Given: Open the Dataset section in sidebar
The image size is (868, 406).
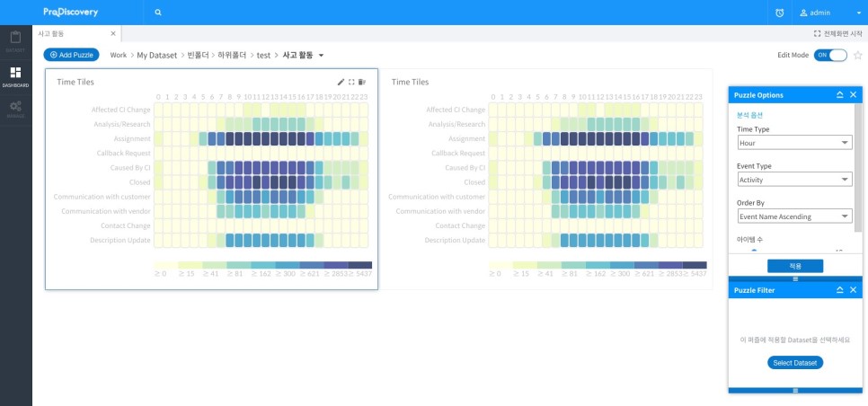Looking at the screenshot, I should click(x=15, y=40).
